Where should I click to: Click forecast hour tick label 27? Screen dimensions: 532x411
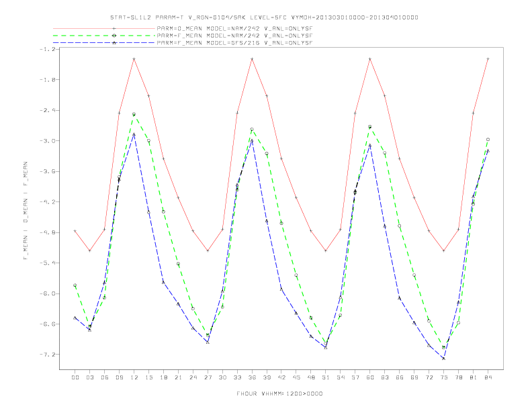(208, 377)
